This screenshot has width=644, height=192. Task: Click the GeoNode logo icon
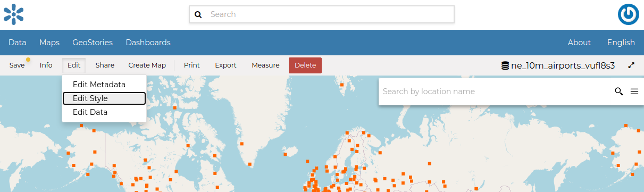tap(14, 14)
